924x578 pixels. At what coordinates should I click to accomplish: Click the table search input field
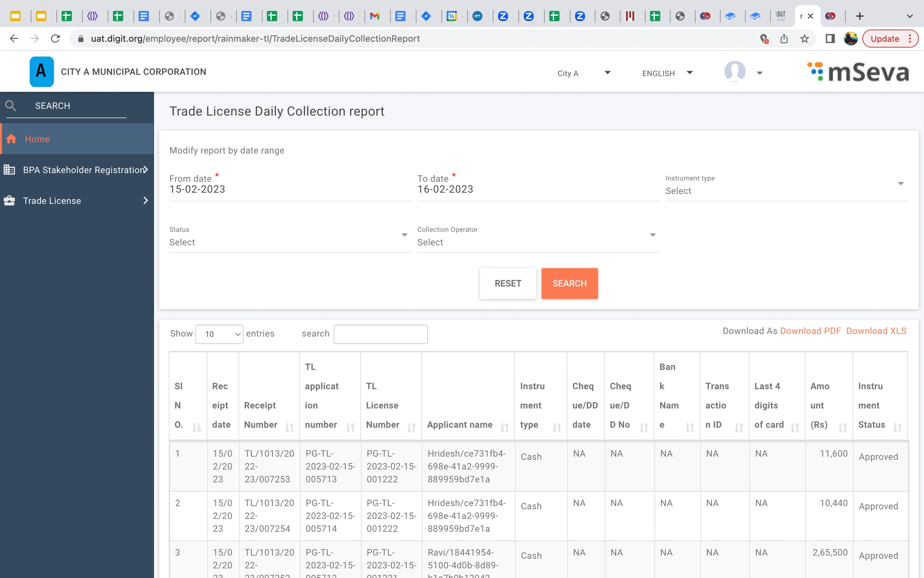coord(380,334)
